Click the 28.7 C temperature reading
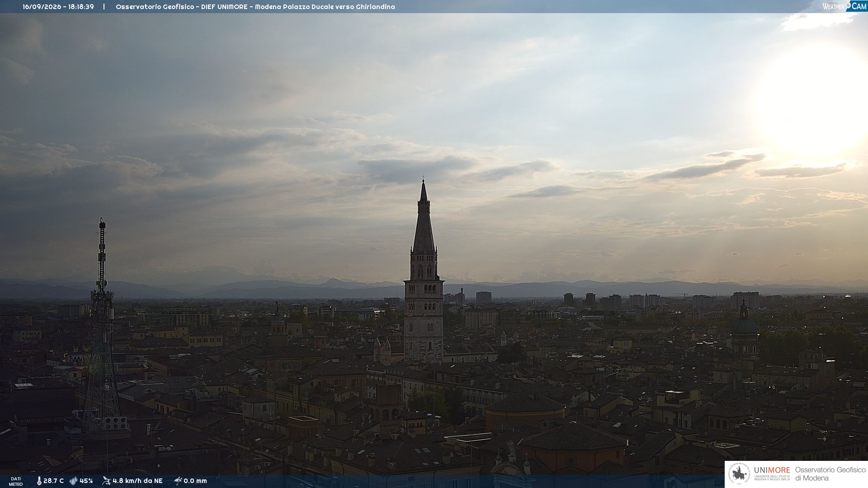Screen dimensions: 868x488 click(x=53, y=481)
